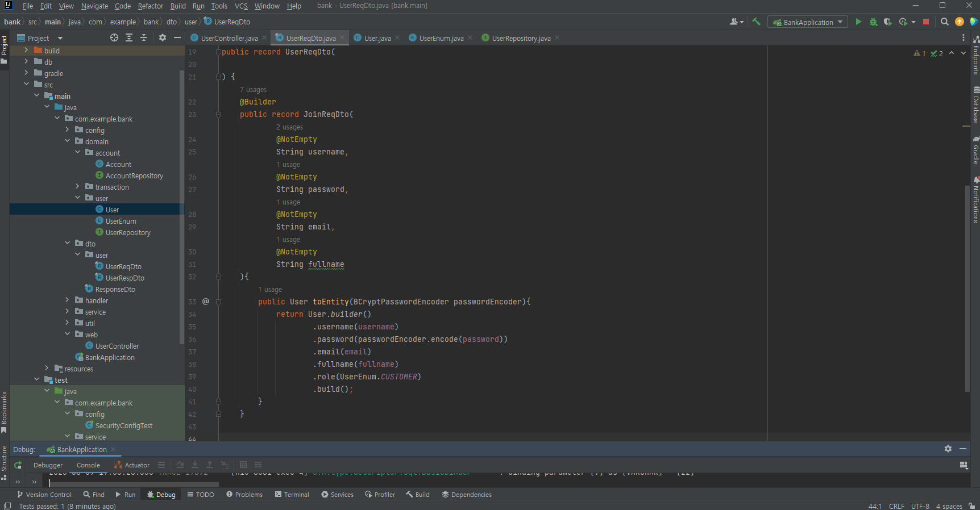Open BankApplication run configuration dropdown
The height and width of the screenshot is (510, 980).
point(807,22)
